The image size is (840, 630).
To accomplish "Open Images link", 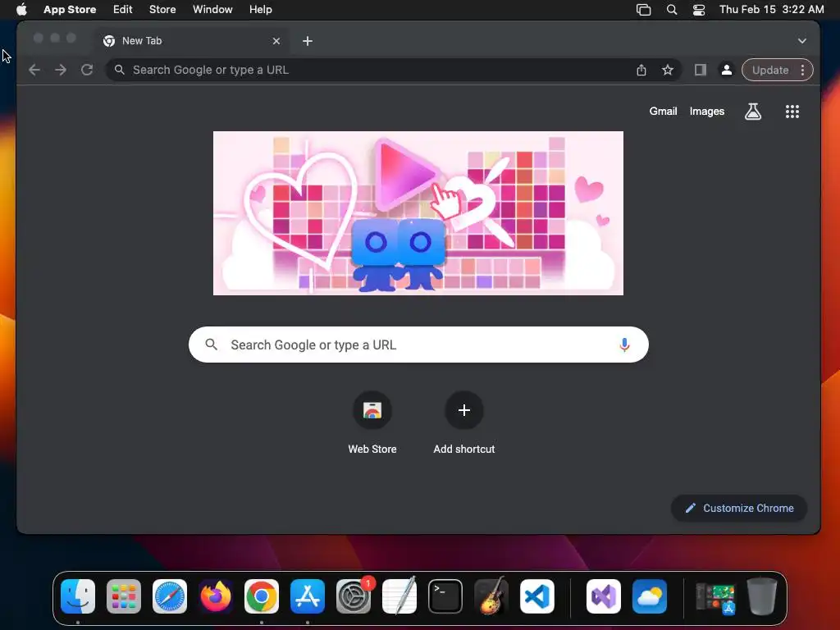I will (706, 112).
